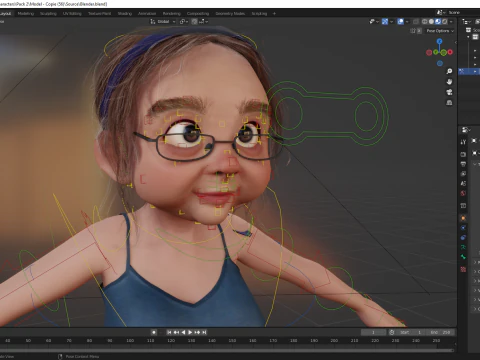Screen dimensions: 480x360
Task: Toggle auto keying record button
Action: 154,332
